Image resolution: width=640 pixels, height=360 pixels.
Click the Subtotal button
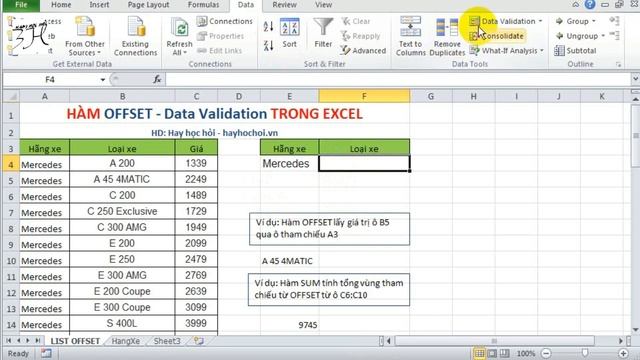coord(576,51)
